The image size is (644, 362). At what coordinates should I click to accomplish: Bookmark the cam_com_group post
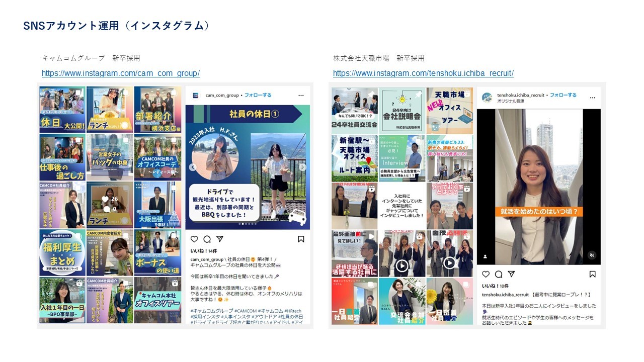[301, 239]
